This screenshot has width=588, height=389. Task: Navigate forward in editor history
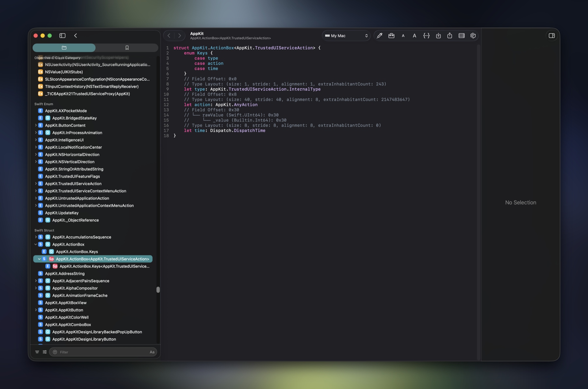(x=179, y=36)
